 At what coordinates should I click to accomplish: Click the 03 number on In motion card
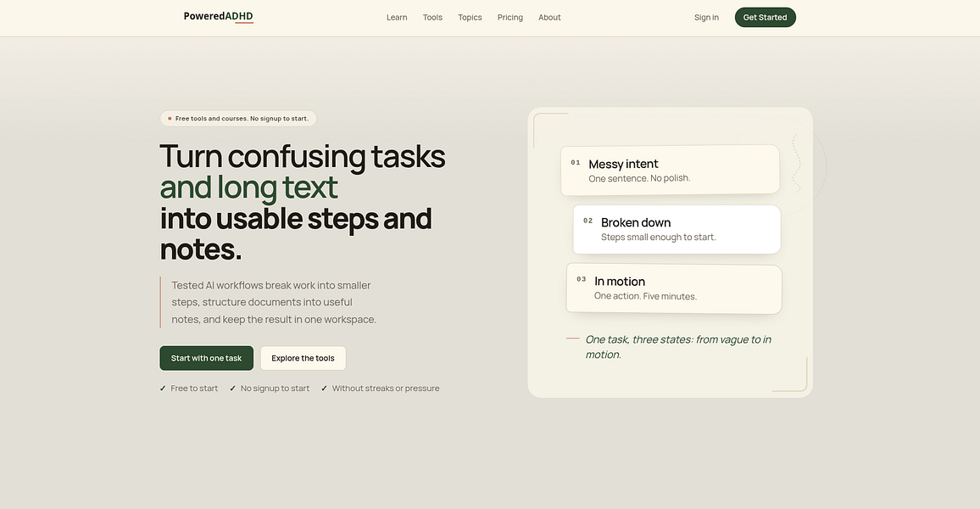(x=582, y=279)
